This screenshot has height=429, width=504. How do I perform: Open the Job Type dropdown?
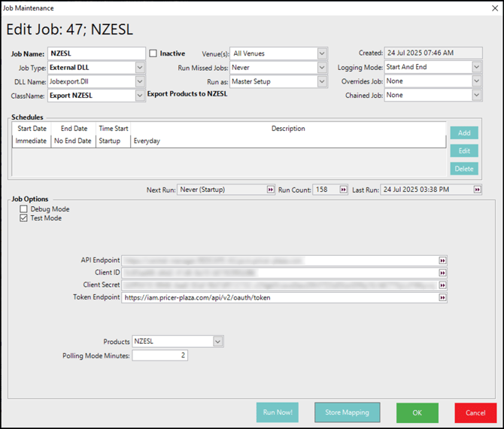pyautogui.click(x=140, y=68)
